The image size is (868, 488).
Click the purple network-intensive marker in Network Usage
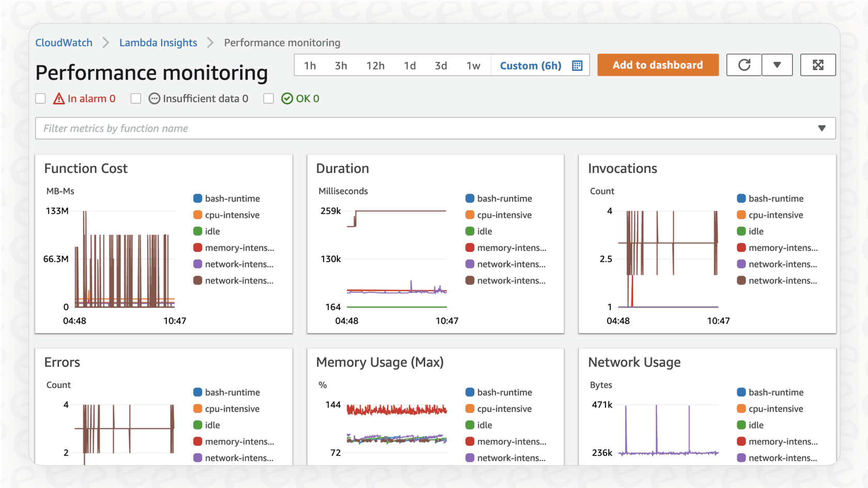741,458
